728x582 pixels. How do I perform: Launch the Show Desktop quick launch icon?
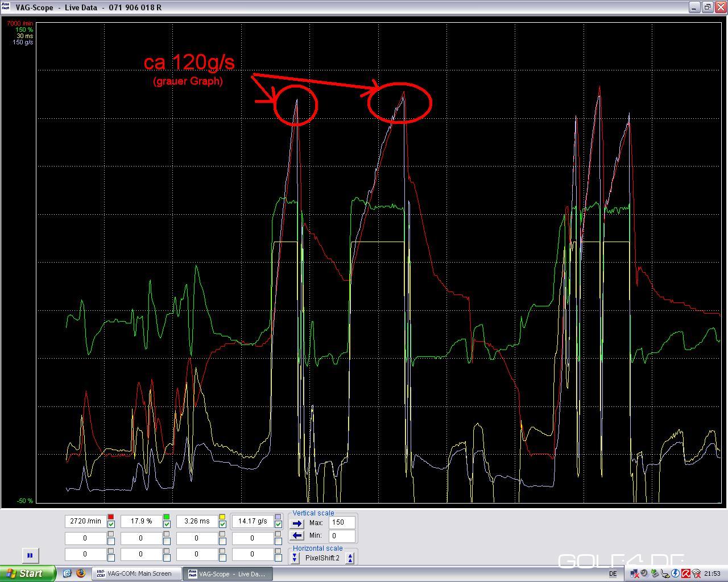click(67, 573)
